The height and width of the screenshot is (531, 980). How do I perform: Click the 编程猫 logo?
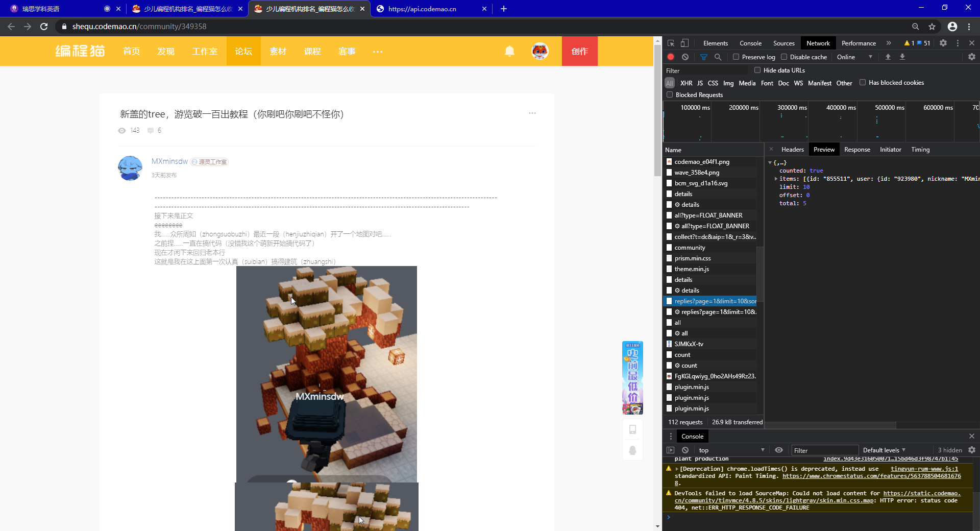80,51
